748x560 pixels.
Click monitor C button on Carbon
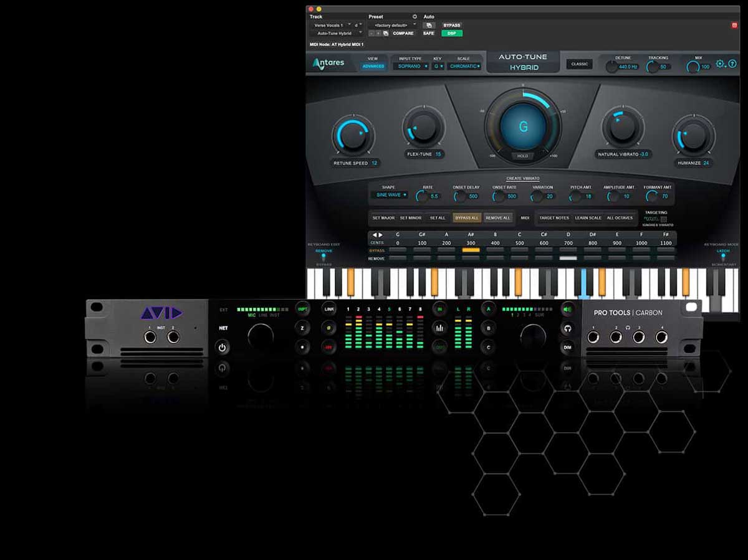pyautogui.click(x=488, y=347)
